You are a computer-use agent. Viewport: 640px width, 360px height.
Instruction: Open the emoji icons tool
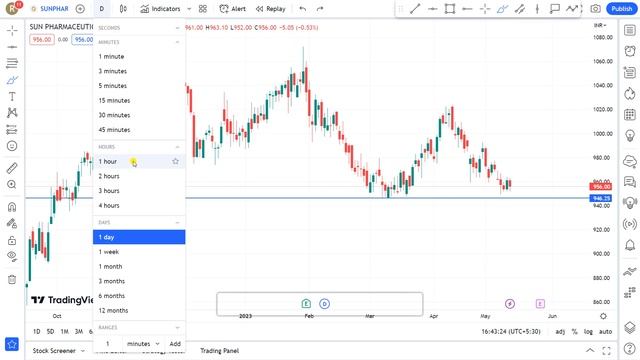(x=12, y=146)
